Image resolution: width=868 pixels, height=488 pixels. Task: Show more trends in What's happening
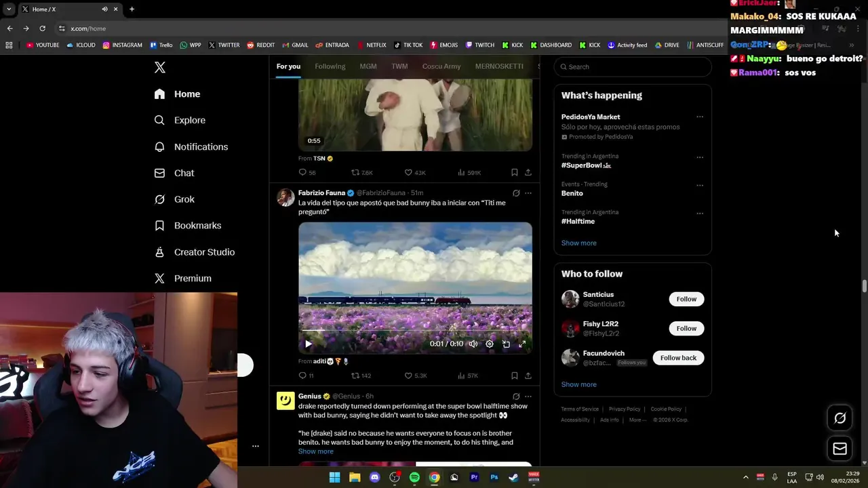click(x=578, y=243)
